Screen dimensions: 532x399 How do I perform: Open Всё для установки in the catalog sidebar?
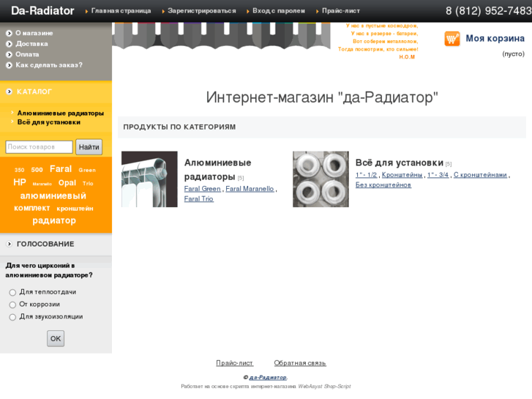coord(49,122)
